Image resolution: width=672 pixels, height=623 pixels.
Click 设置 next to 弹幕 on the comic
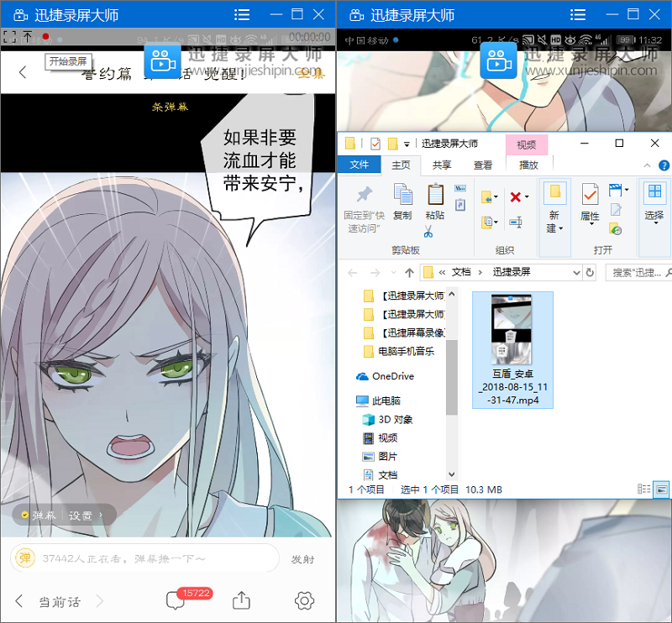(81, 515)
